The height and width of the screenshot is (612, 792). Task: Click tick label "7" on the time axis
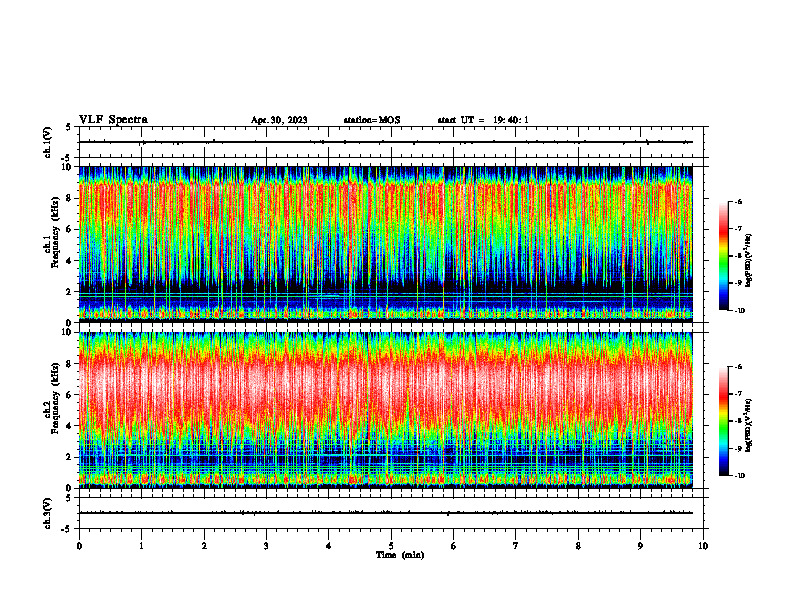(x=516, y=546)
